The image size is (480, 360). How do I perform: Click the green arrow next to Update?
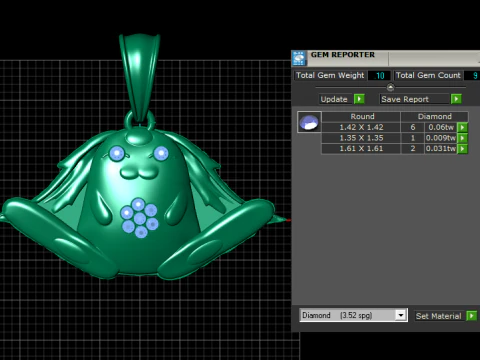(359, 99)
